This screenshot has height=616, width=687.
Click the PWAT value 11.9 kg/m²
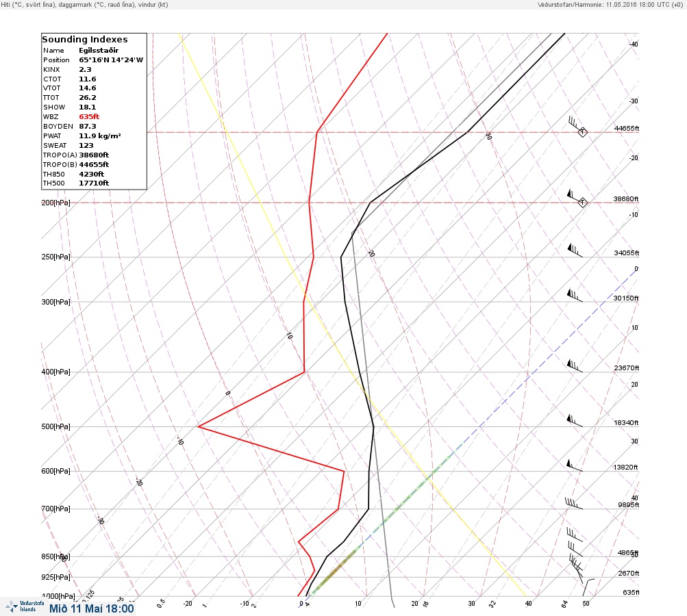click(x=100, y=136)
